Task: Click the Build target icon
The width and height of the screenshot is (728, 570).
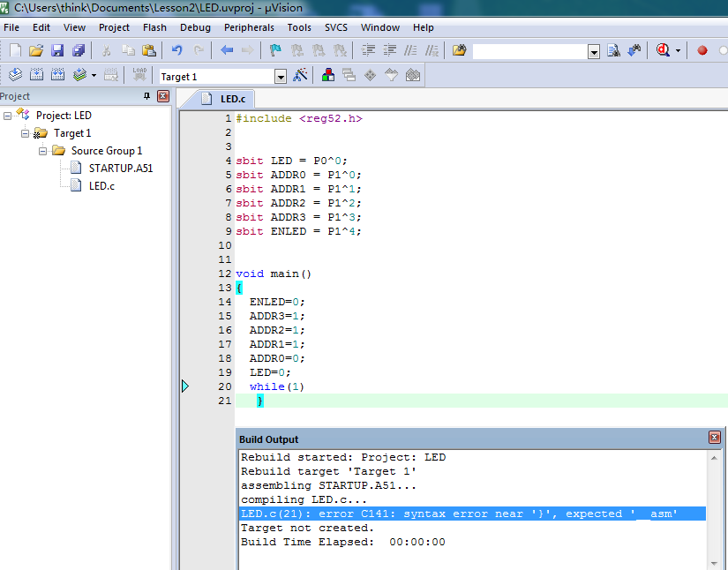Action: (37, 74)
